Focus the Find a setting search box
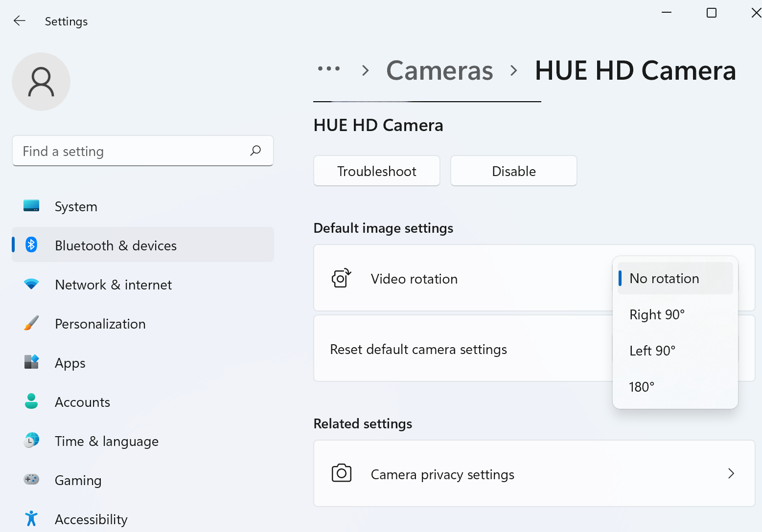The image size is (762, 532). [143, 151]
